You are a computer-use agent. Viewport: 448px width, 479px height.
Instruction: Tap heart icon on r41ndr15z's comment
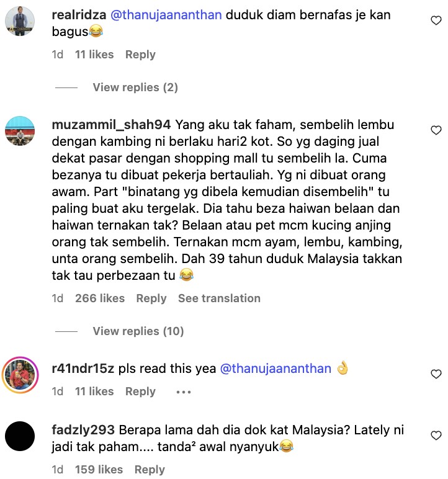(436, 374)
